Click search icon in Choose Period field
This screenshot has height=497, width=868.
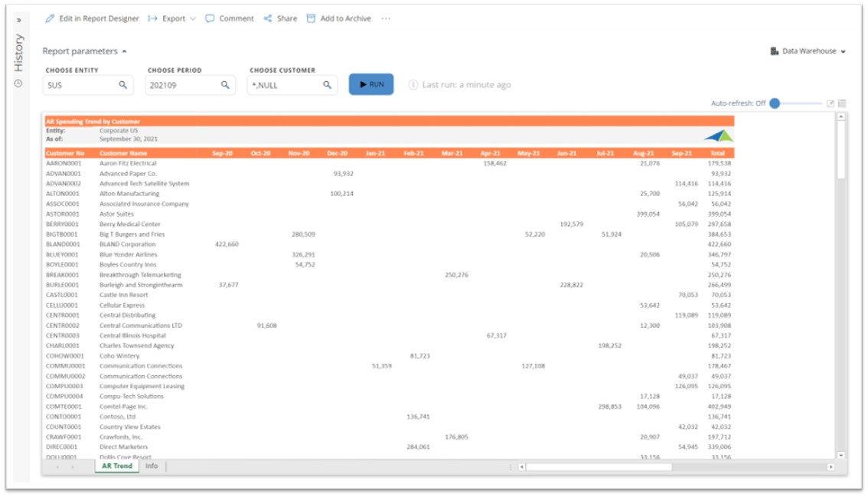(225, 85)
